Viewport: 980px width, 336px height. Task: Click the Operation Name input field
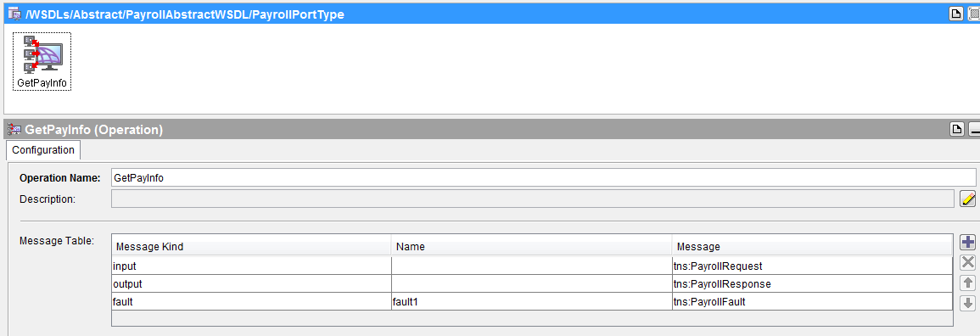pos(543,177)
